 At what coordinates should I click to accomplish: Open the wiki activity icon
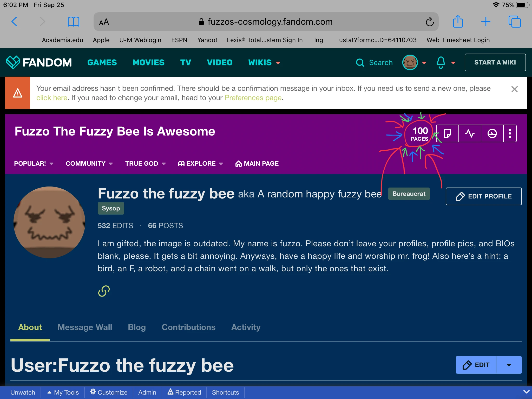coord(470,133)
